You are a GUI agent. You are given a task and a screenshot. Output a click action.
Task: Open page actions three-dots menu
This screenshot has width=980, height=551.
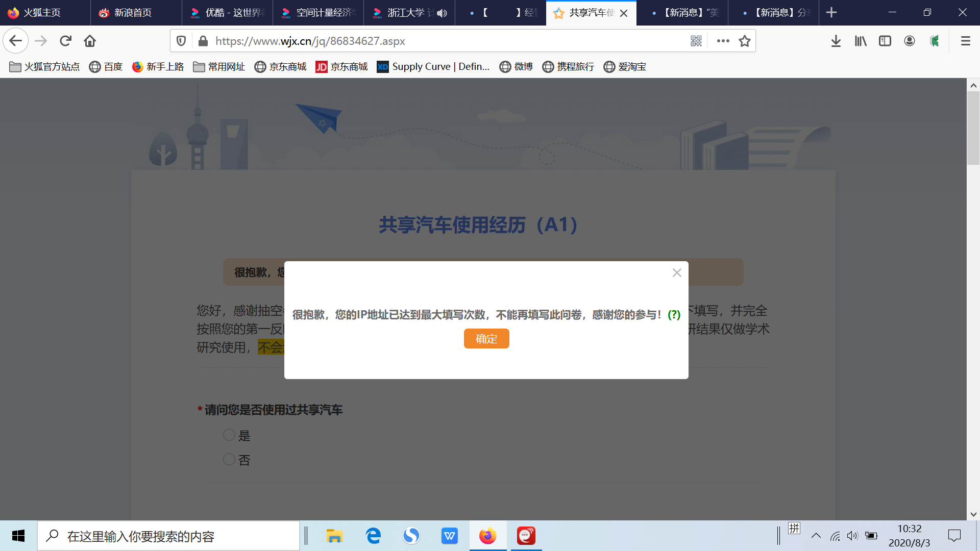click(x=723, y=41)
